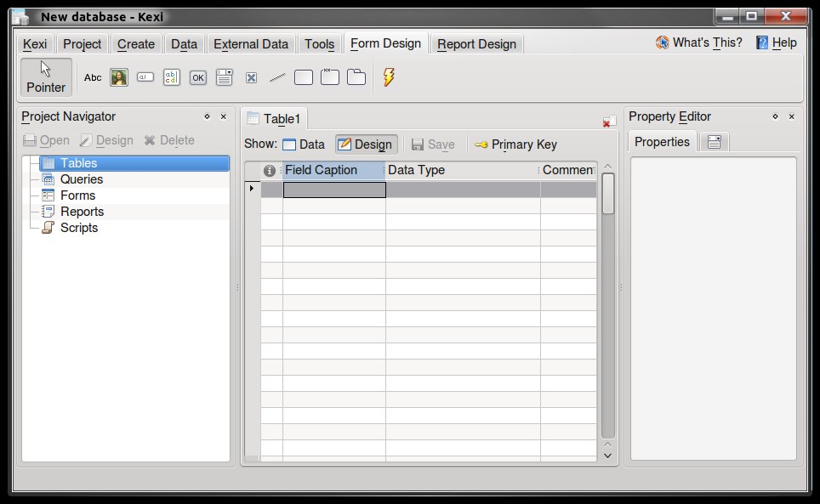Toggle Primary Key for the field
Screen dimensions: 820x504
click(x=515, y=144)
